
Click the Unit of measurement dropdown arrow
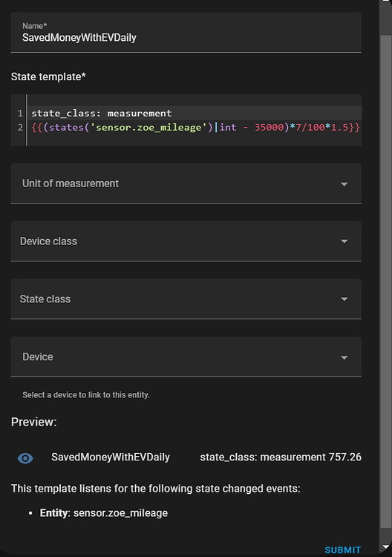(344, 184)
